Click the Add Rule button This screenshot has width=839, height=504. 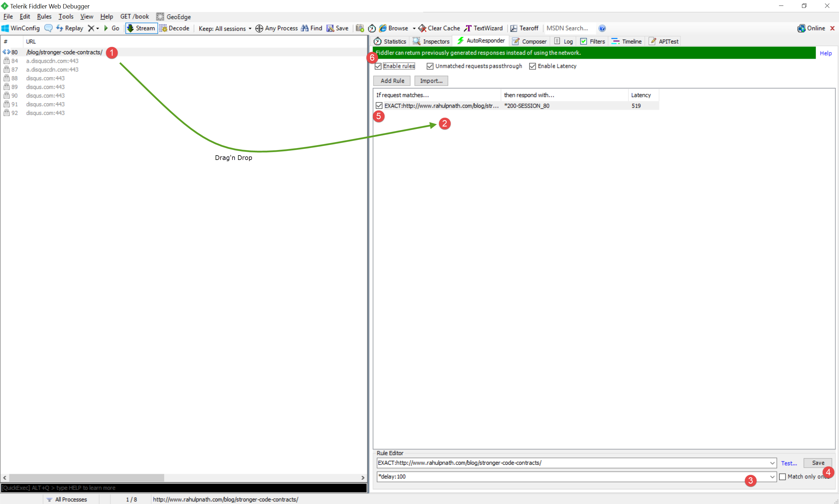(392, 81)
